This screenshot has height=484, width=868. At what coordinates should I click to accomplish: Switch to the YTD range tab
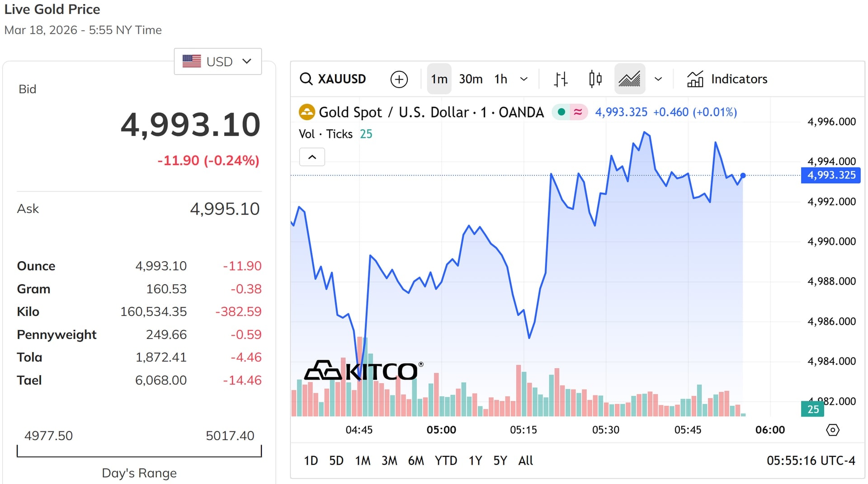point(446,461)
